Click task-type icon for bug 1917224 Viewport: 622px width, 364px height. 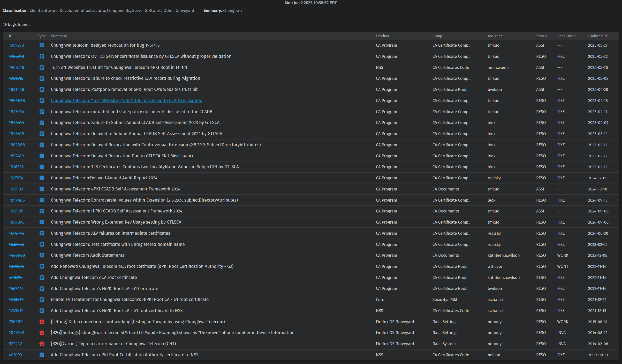(42, 178)
